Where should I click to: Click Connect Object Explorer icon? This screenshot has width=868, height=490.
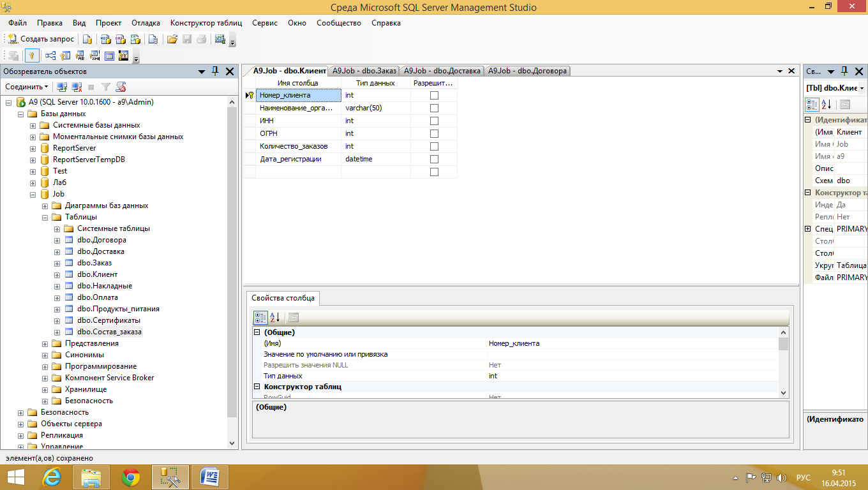[x=62, y=86]
